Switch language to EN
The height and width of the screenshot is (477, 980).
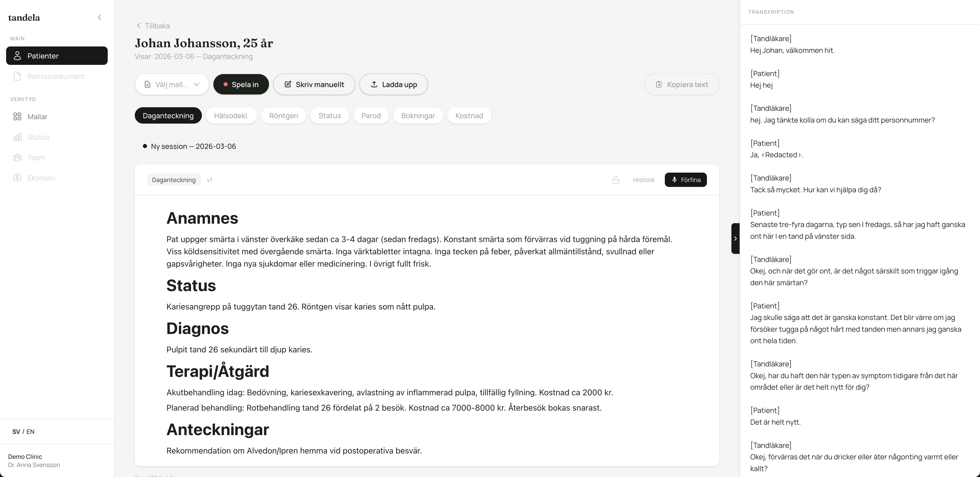(30, 432)
